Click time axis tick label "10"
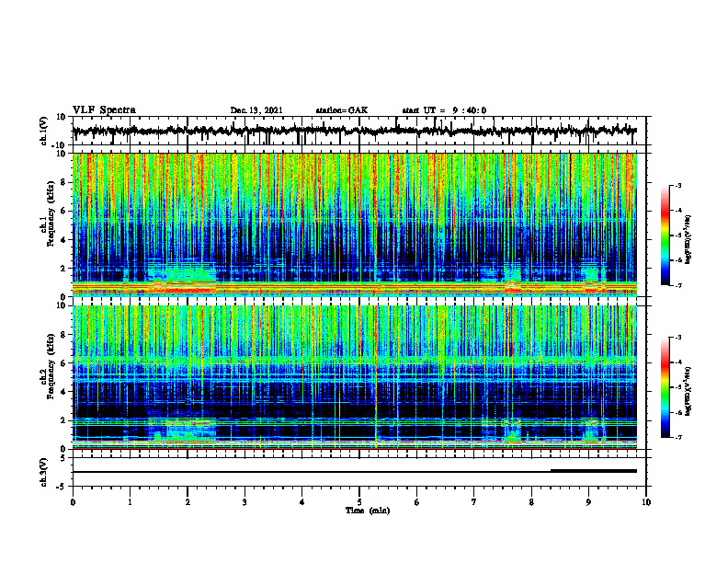728x563 pixels. coord(646,502)
